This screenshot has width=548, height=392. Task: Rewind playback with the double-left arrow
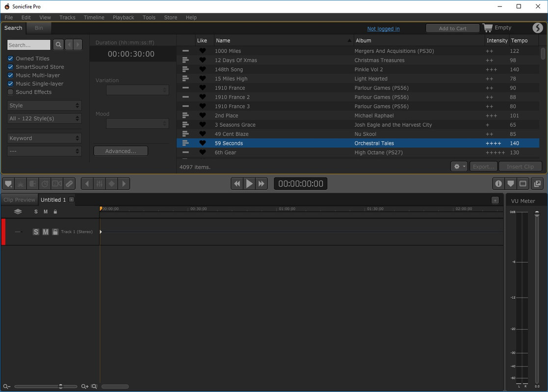pos(237,184)
